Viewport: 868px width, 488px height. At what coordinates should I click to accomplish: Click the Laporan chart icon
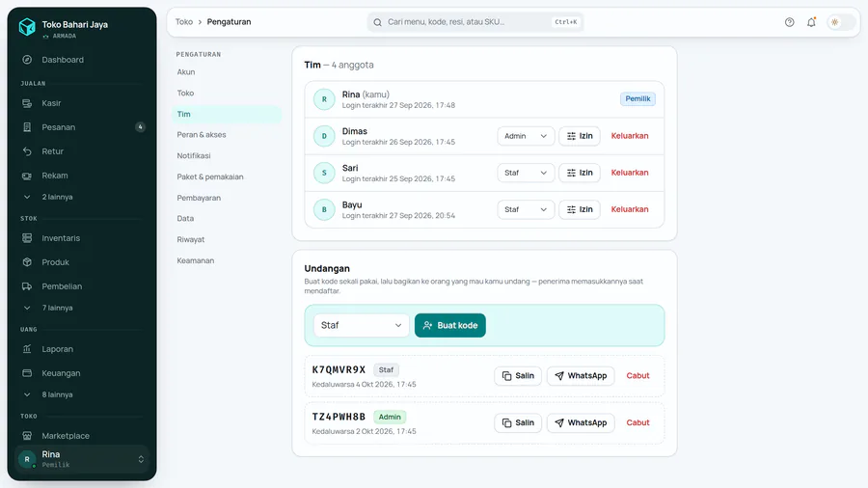pyautogui.click(x=27, y=349)
